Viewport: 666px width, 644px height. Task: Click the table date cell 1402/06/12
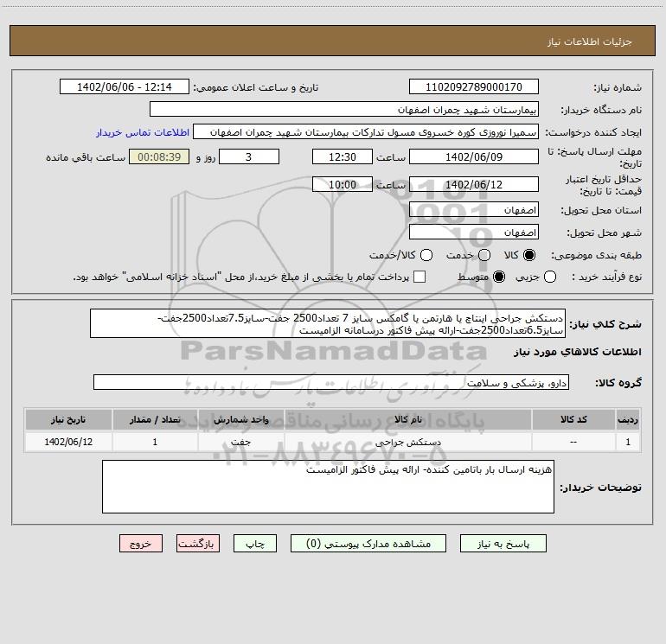click(68, 443)
